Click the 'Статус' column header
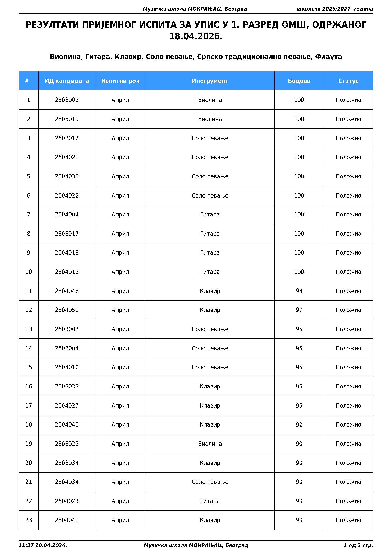Screen dimensions: 392x554 [348, 81]
